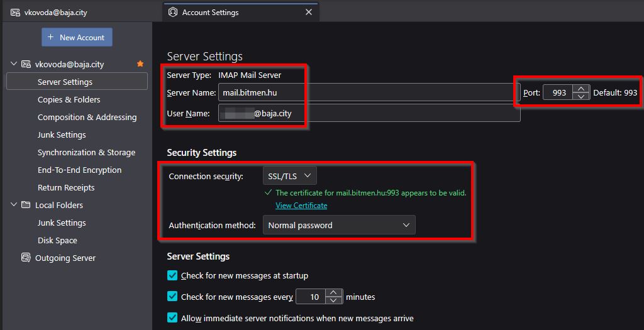Image resolution: width=644 pixels, height=330 pixels.
Task: Open the Connection security SSL/TLS dropdown
Action: pos(289,176)
